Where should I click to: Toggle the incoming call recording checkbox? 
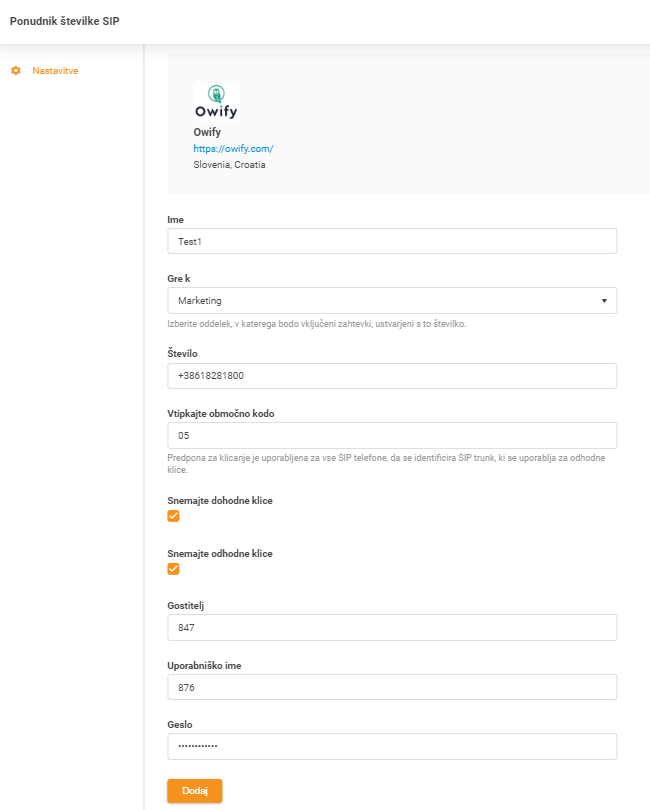174,515
